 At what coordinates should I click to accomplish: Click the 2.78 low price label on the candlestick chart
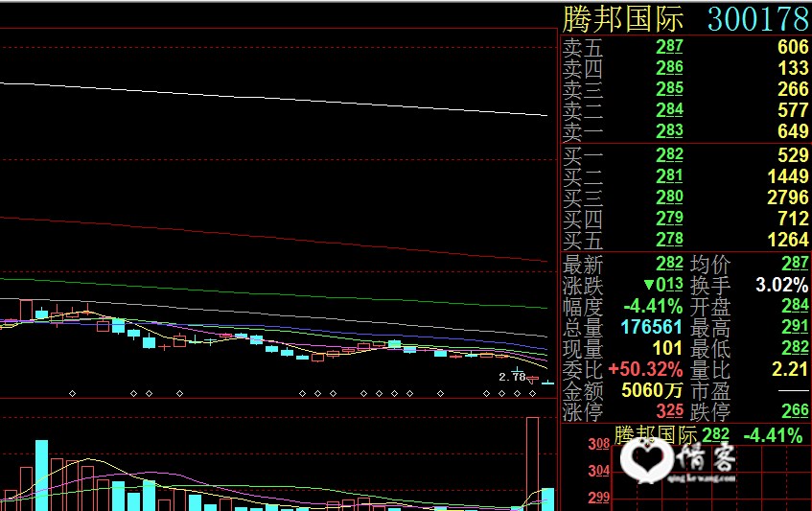coord(512,377)
